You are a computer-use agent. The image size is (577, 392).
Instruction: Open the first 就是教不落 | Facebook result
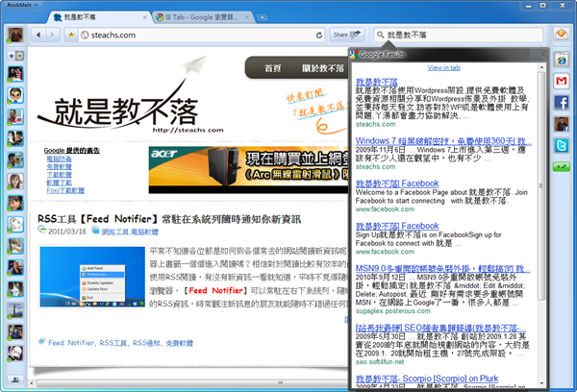point(397,184)
